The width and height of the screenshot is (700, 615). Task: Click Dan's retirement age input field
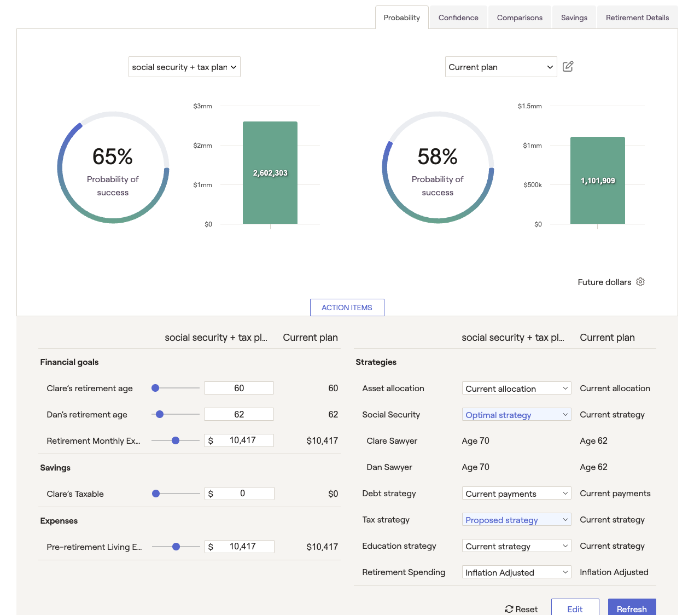(x=239, y=414)
